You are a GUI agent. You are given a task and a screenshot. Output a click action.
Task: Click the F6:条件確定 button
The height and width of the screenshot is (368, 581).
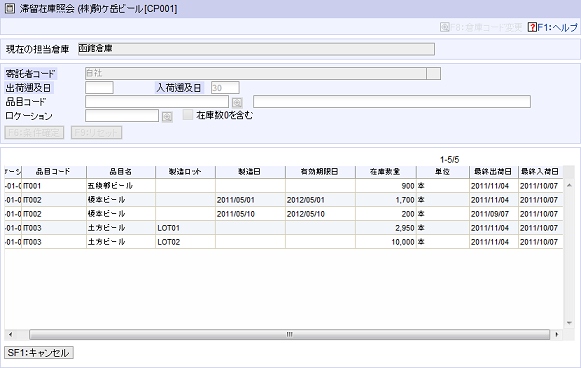click(x=34, y=133)
